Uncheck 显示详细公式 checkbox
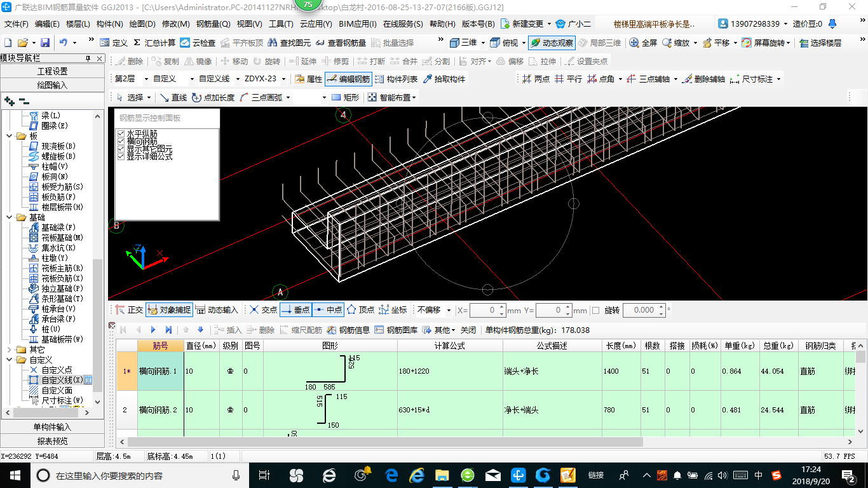This screenshot has width=868, height=488. pos(121,156)
